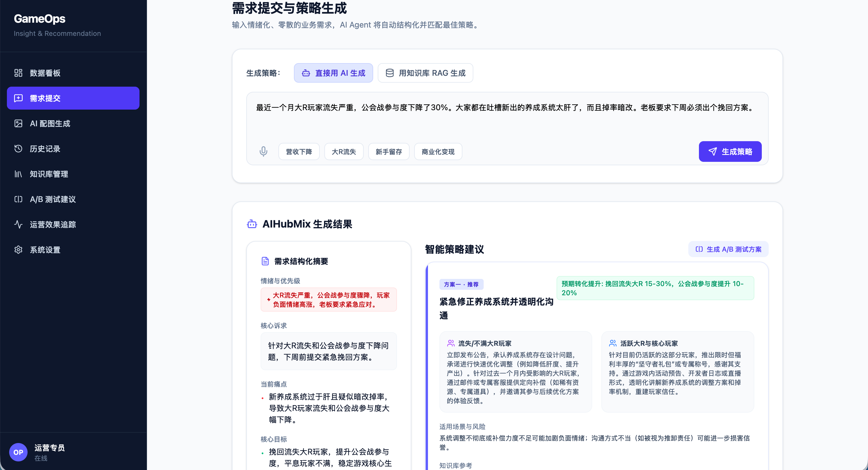Click the 生成策略： label
Screen dimensions: 868x470
click(263, 73)
